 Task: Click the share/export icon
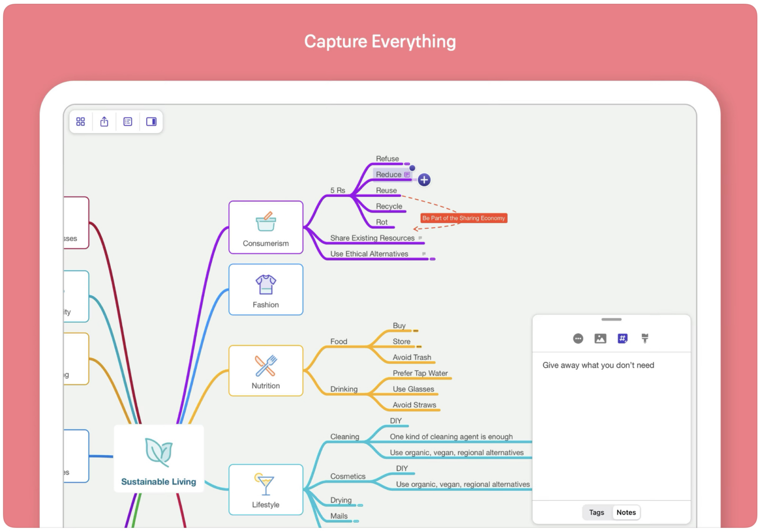point(104,122)
